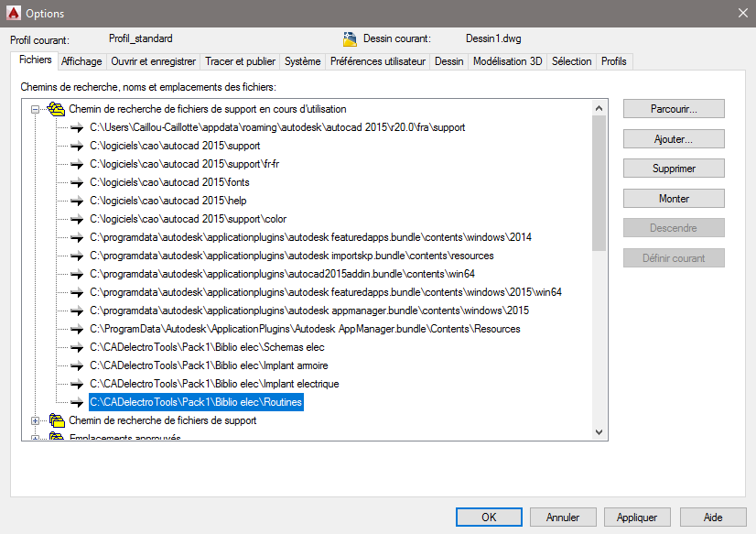Close the Options dialog with X
This screenshot has width=756, height=534.
pyautogui.click(x=742, y=13)
